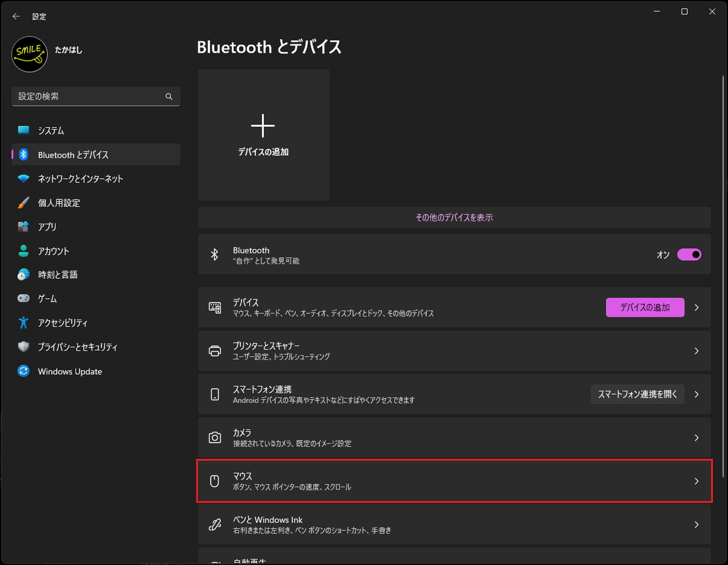Open the ペンと Windows Ink row chevron
728x565 pixels.
pyautogui.click(x=696, y=524)
